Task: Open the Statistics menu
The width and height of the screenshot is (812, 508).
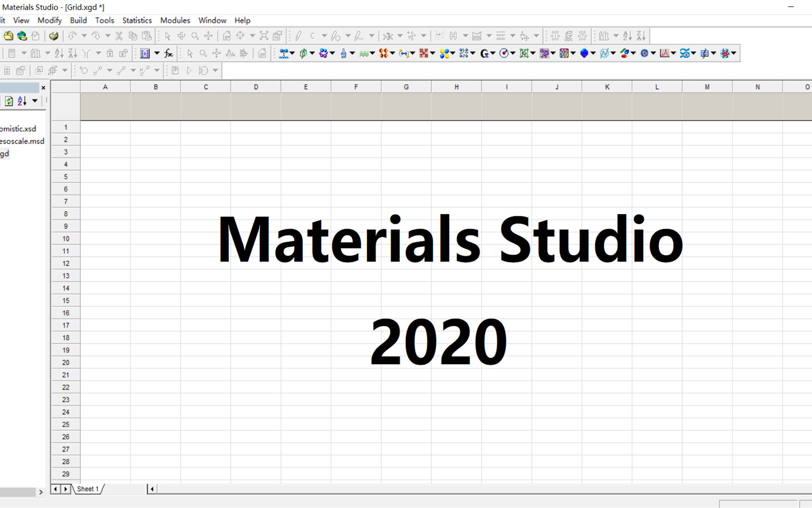Action: pos(137,20)
